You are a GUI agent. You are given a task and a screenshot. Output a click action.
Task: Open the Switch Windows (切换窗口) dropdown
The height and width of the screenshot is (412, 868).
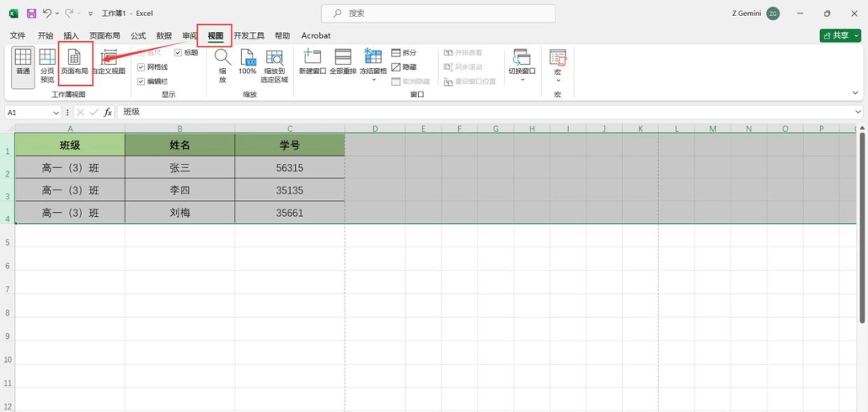click(522, 80)
